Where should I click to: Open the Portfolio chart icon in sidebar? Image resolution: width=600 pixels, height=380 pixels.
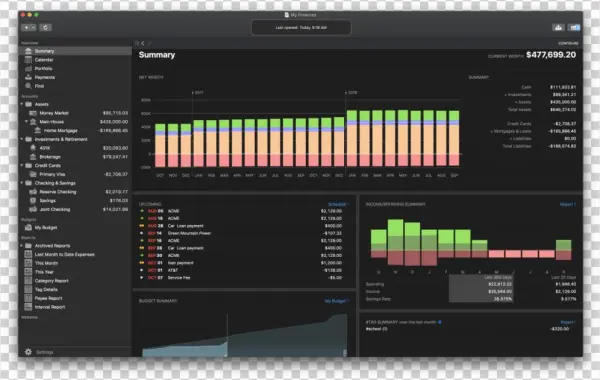pos(28,68)
